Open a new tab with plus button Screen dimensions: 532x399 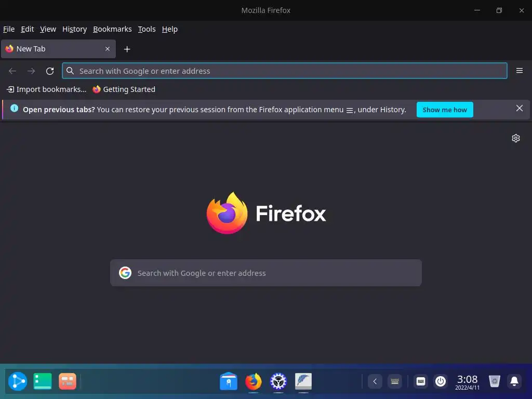click(127, 49)
